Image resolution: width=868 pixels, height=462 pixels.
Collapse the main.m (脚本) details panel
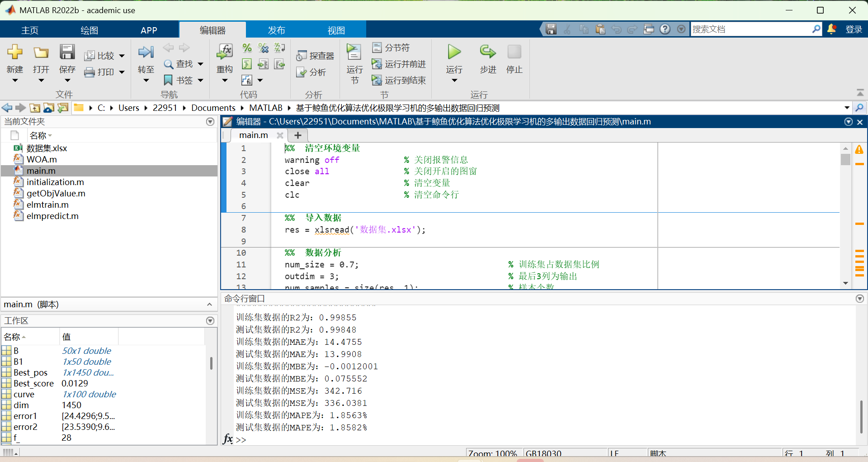click(x=210, y=305)
